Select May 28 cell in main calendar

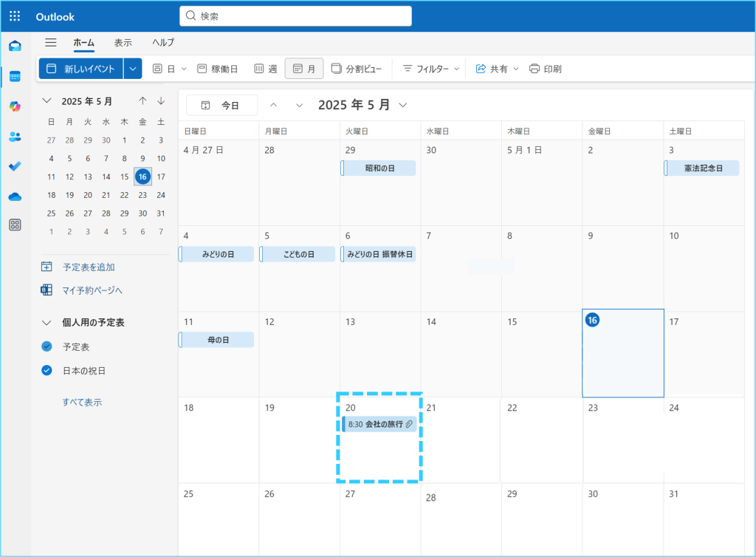click(x=461, y=520)
